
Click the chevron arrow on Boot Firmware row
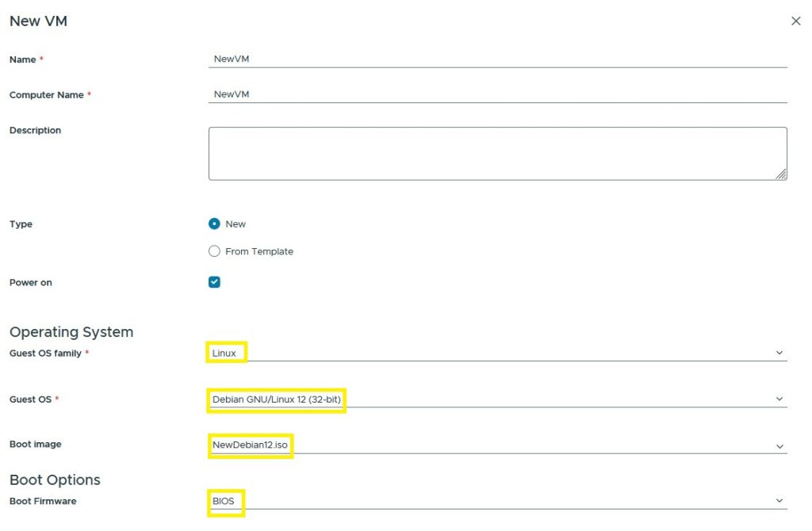click(779, 501)
